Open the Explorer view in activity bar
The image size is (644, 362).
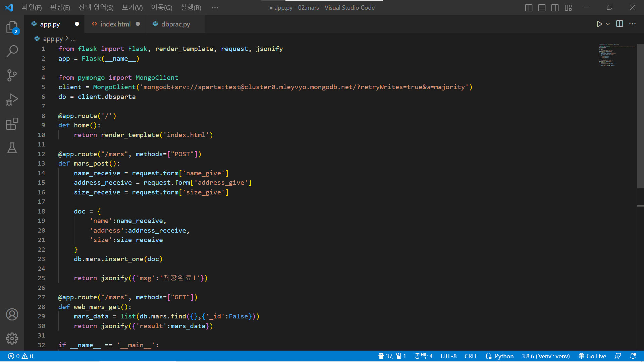coord(12,27)
